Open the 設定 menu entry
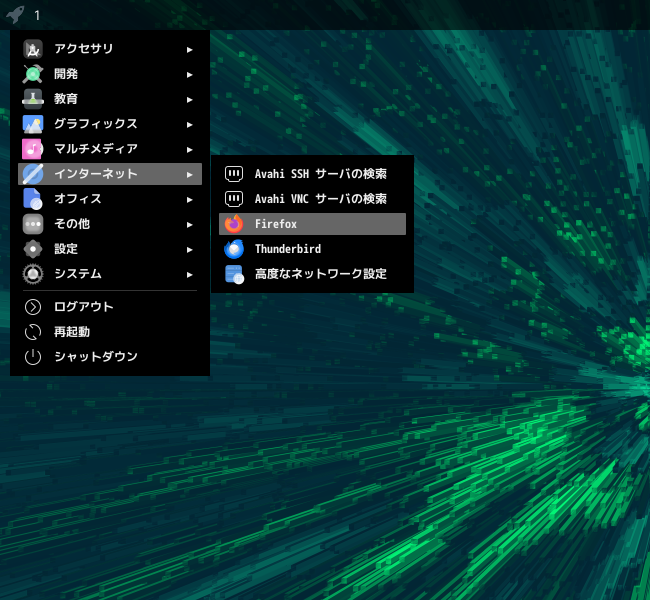 110,249
